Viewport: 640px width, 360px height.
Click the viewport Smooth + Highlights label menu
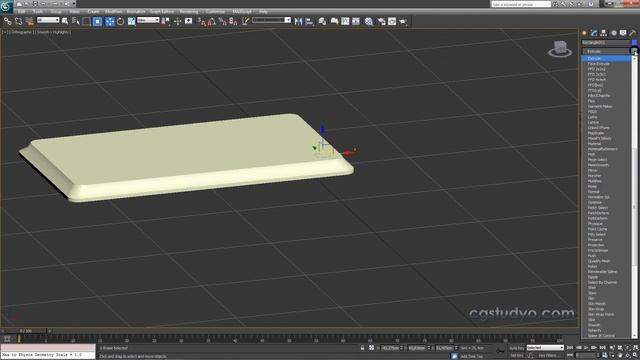click(53, 32)
